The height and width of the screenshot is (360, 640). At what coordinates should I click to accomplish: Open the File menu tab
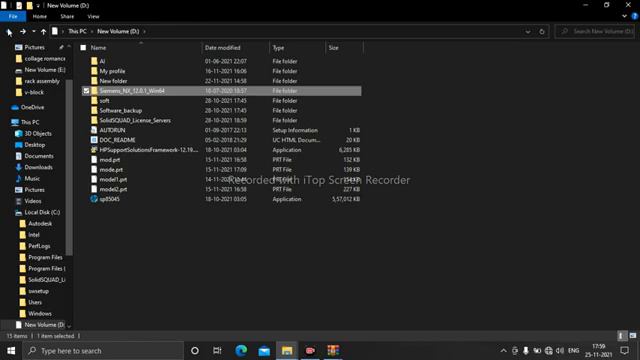click(x=13, y=16)
